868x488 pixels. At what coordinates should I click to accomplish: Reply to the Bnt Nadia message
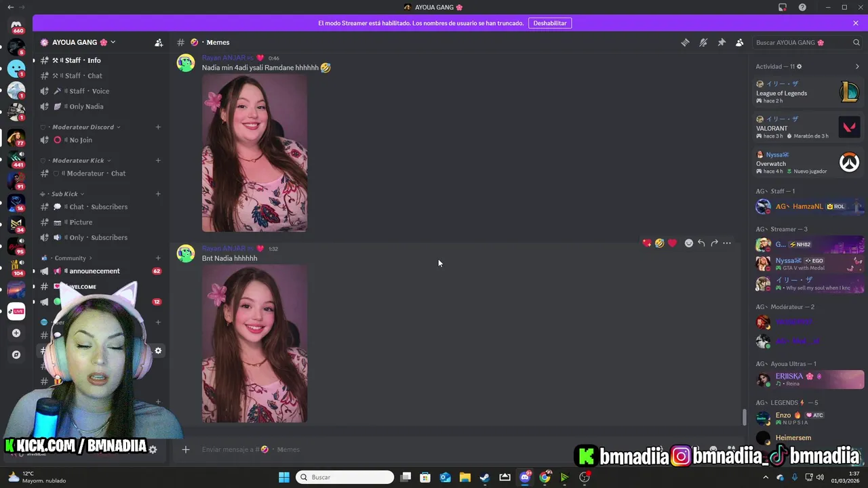701,243
